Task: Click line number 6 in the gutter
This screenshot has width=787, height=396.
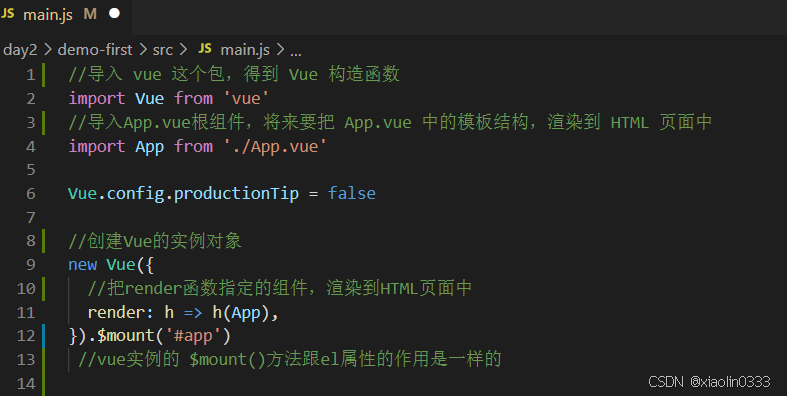Action: pyautogui.click(x=31, y=194)
